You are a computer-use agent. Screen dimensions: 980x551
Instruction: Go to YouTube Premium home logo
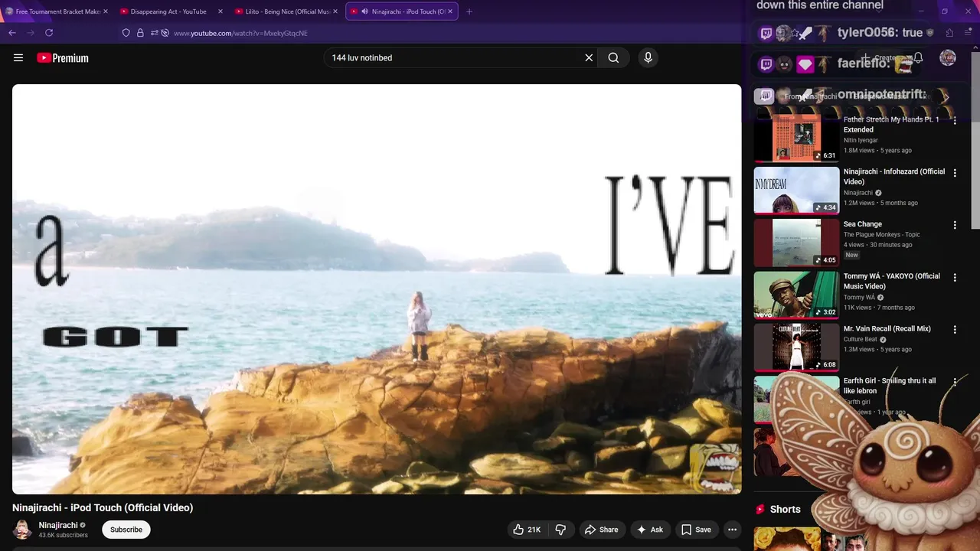tap(63, 57)
